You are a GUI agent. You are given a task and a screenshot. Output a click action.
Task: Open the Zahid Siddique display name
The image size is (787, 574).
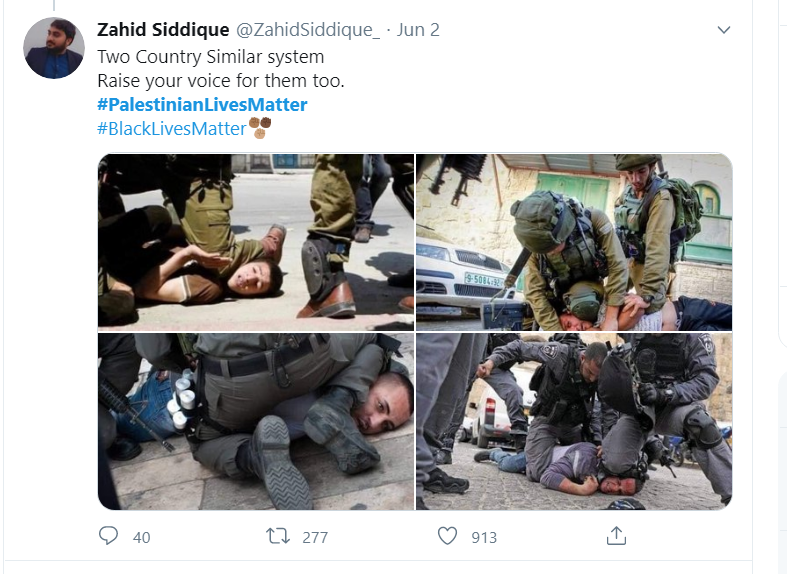163,30
